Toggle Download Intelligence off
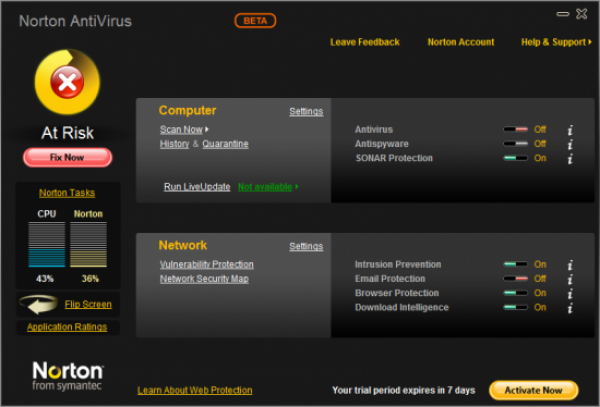 coord(515,307)
